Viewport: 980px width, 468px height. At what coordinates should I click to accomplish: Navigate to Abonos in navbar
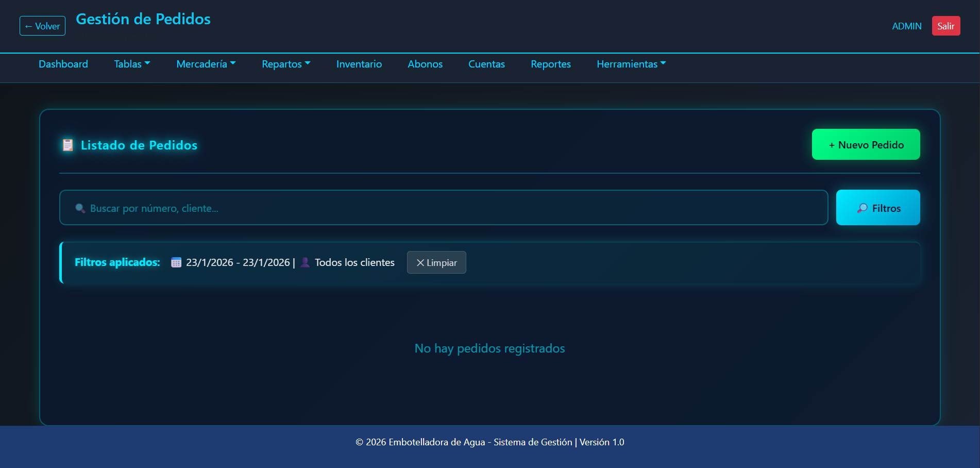coord(425,64)
